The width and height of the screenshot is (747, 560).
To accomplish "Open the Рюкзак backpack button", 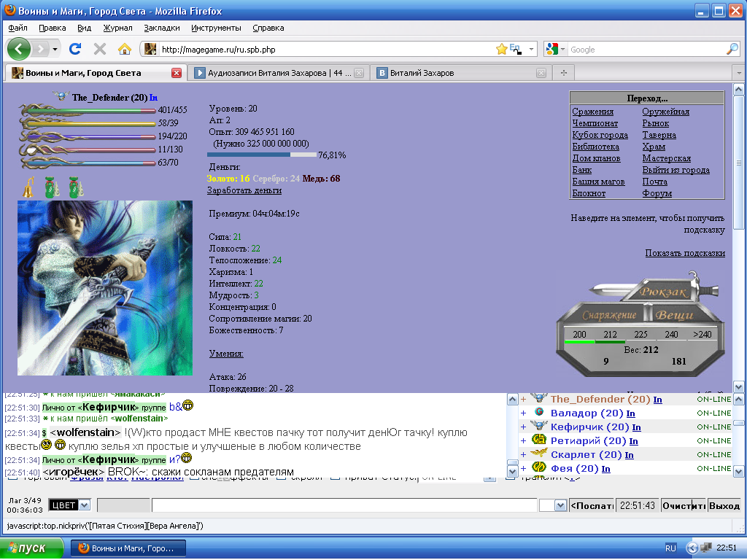I will click(x=662, y=292).
